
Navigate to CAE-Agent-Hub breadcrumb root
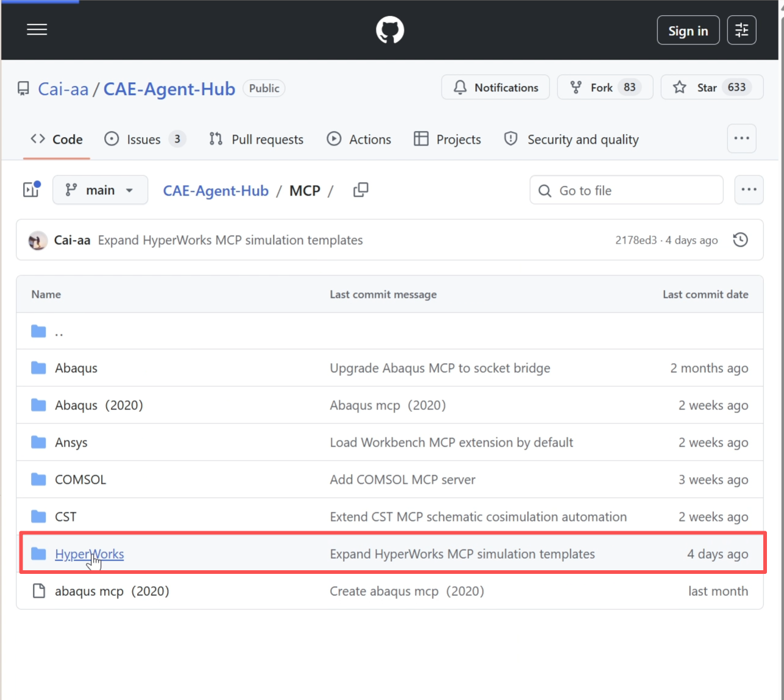[216, 191]
